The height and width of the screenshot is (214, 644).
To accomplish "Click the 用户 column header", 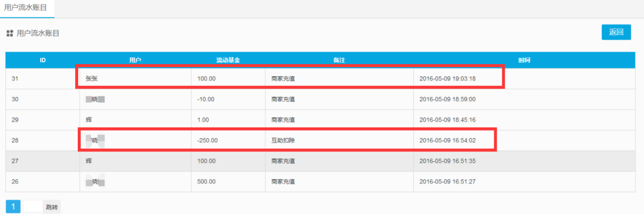I will coord(135,60).
